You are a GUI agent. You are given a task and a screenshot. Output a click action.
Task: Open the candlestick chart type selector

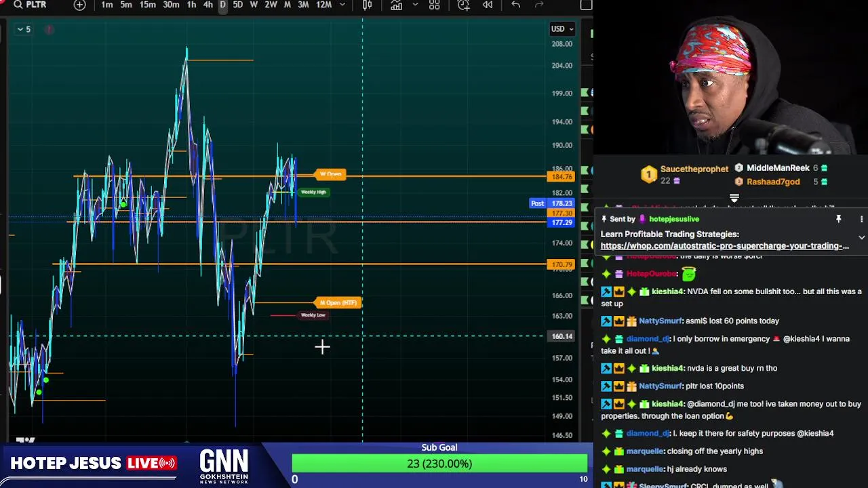(x=367, y=5)
